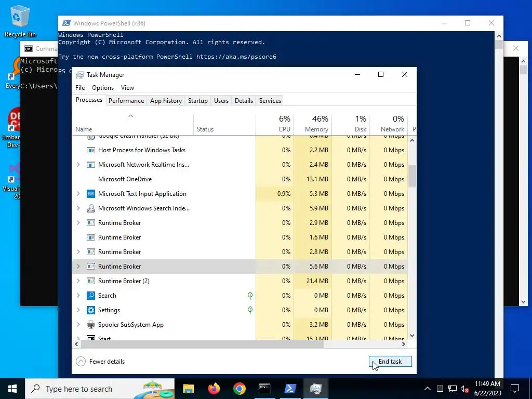Sort by the CPU column header
532x399 pixels.
pos(275,124)
